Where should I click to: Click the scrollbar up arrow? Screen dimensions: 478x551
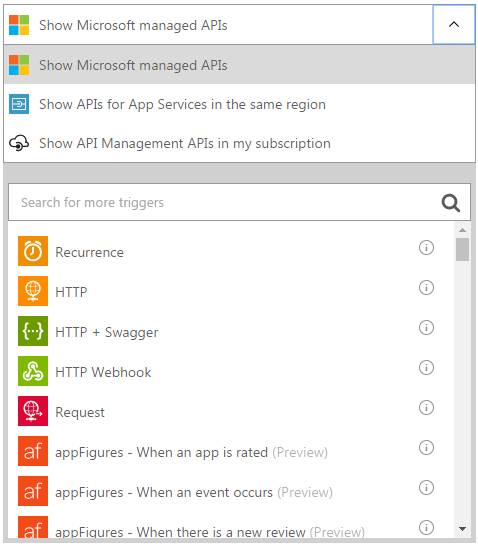pyautogui.click(x=462, y=230)
